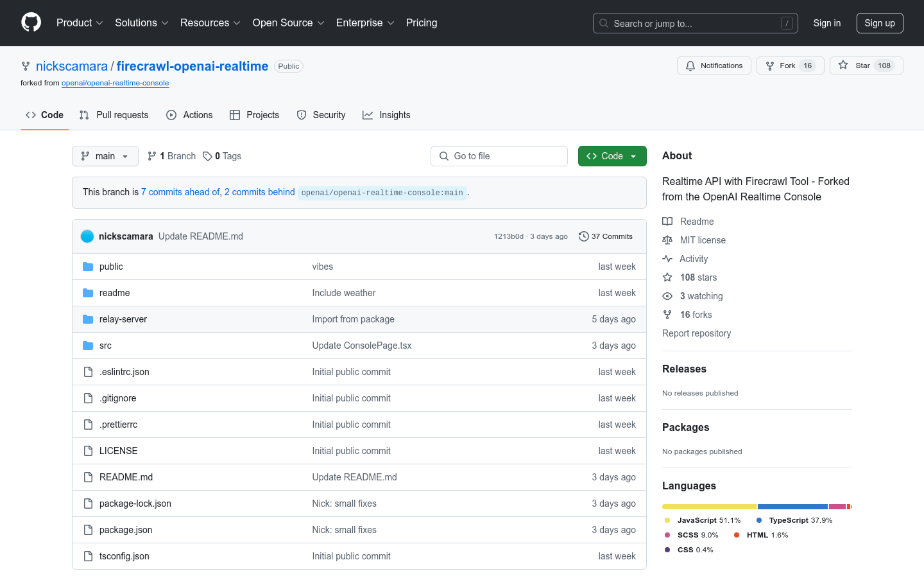Click the star icon beside 108 stars
Viewport: 924px width, 578px height.
click(667, 277)
